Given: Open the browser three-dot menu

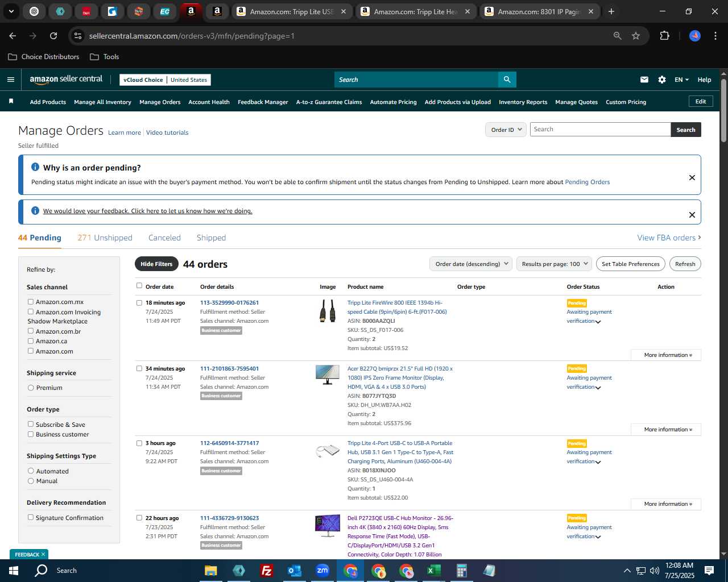Looking at the screenshot, I should click(x=715, y=36).
